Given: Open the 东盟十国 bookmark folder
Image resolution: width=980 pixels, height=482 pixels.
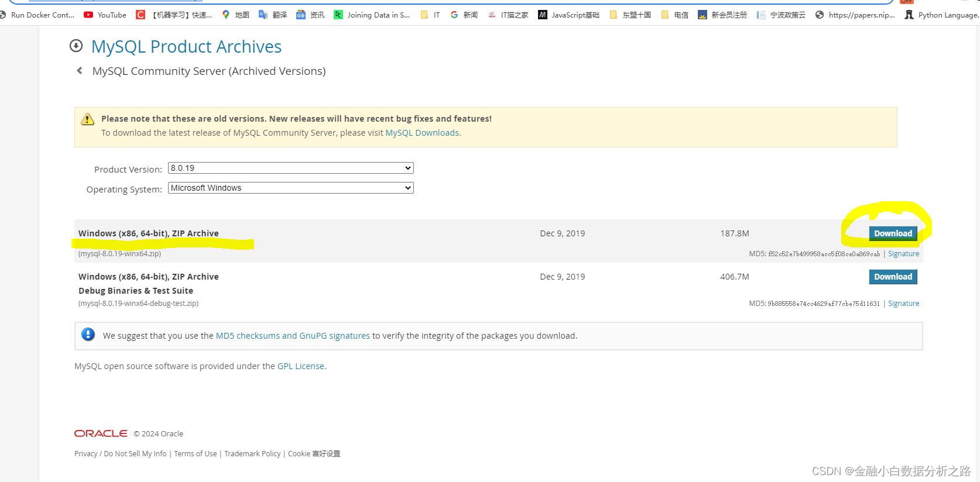Looking at the screenshot, I should click(630, 15).
